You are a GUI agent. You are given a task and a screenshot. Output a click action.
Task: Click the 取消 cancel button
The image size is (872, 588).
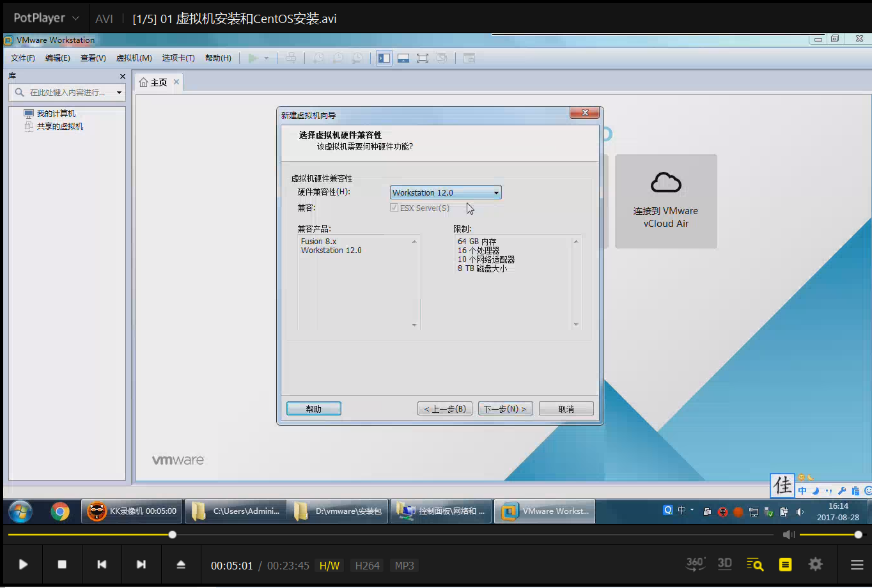click(x=566, y=409)
